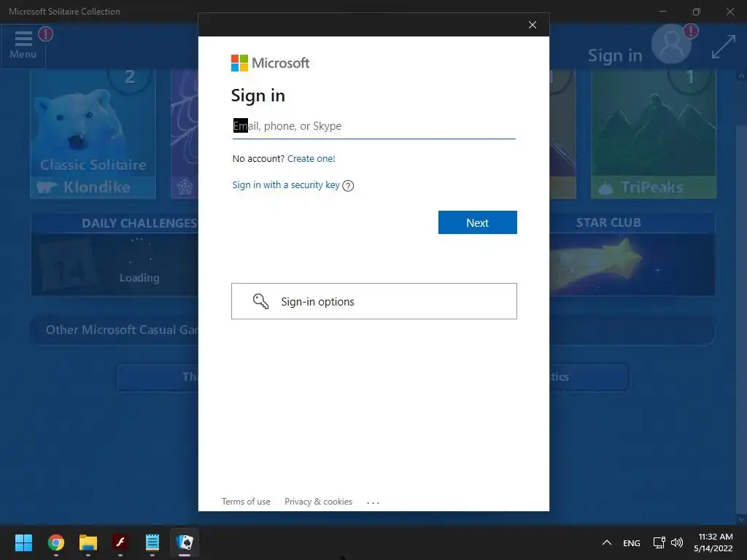Expand the hidden system tray icons chevron
Image resolution: width=747 pixels, height=560 pixels.
point(606,542)
